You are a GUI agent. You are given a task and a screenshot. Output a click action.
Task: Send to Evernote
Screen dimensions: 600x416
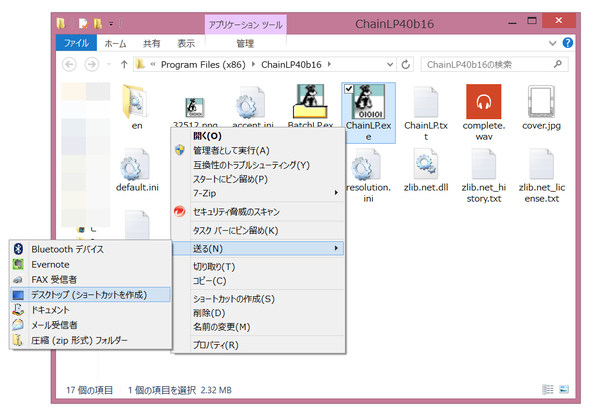pyautogui.click(x=90, y=264)
